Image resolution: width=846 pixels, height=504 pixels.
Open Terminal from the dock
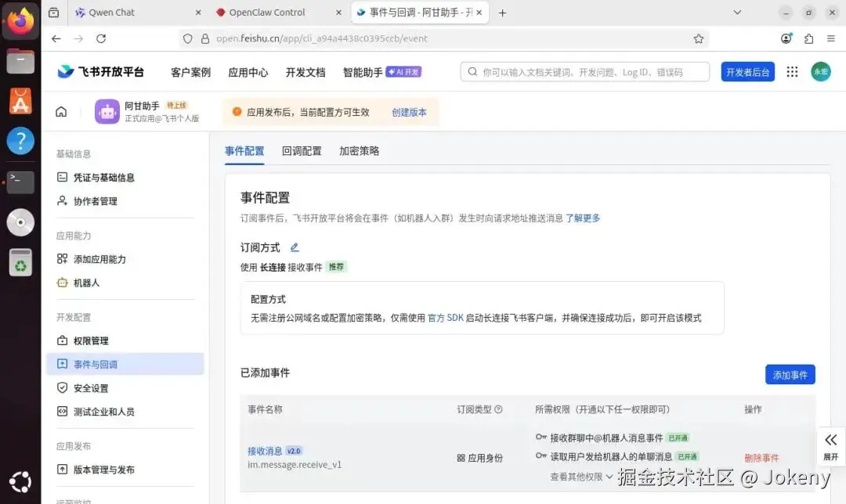coord(20,182)
